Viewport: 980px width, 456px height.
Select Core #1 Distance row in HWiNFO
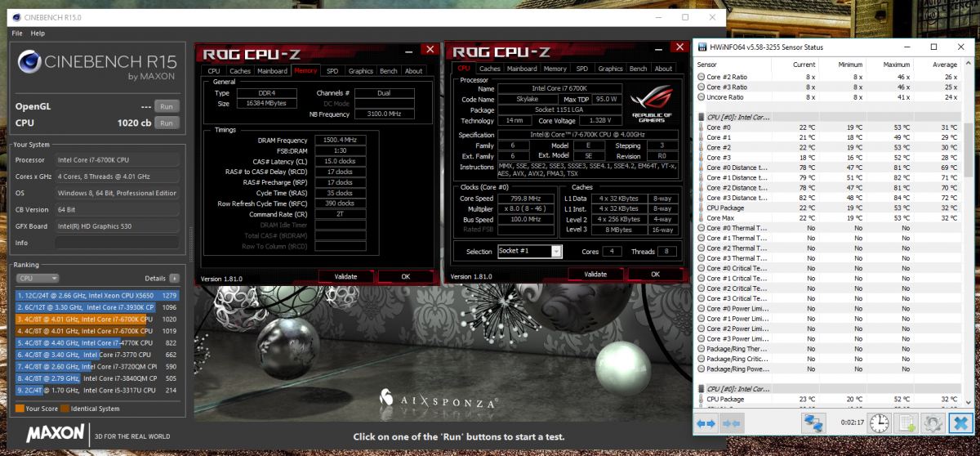(829, 178)
